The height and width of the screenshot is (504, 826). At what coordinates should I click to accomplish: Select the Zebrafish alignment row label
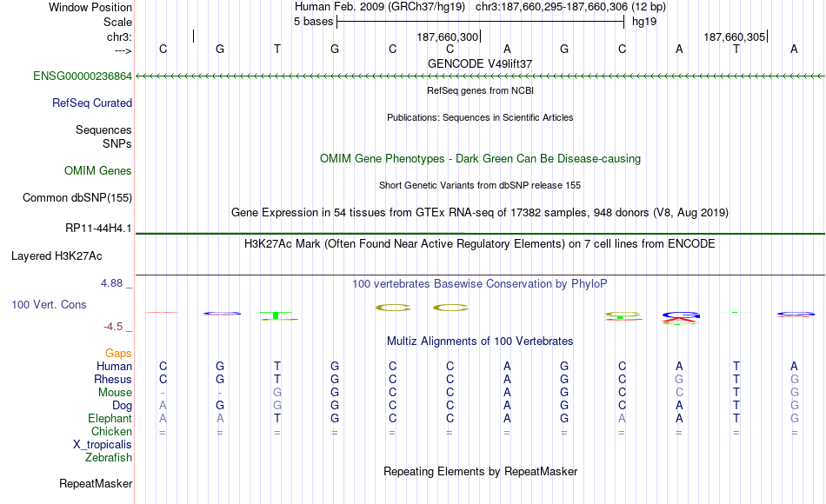109,457
